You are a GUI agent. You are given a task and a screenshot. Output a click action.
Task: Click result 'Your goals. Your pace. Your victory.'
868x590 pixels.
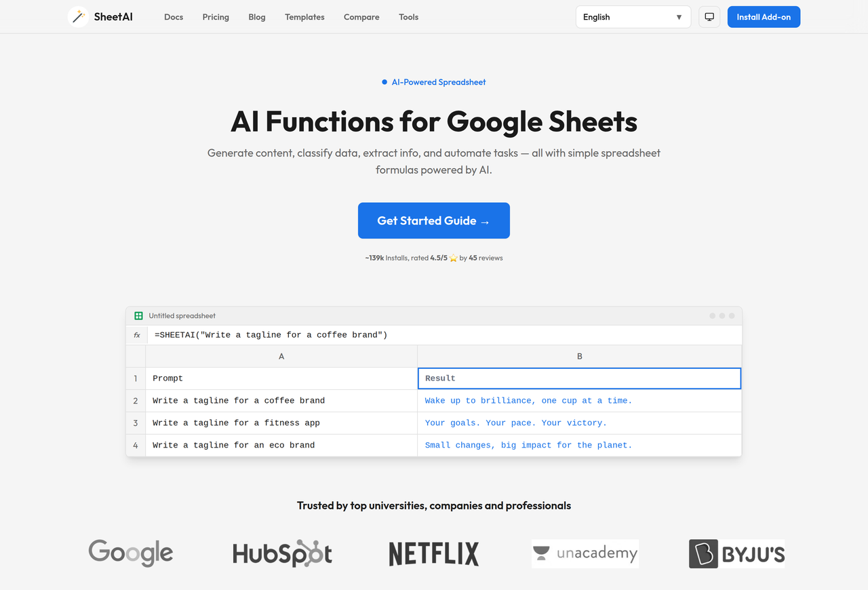click(580, 423)
